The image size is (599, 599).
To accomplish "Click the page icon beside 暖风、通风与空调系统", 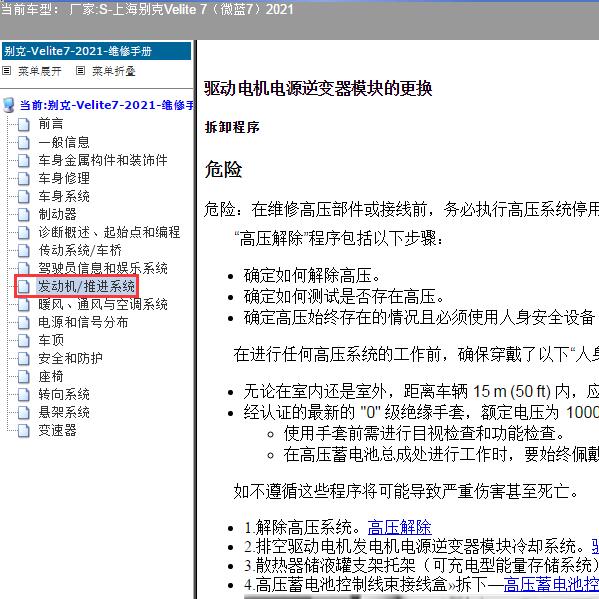I will [x=24, y=304].
